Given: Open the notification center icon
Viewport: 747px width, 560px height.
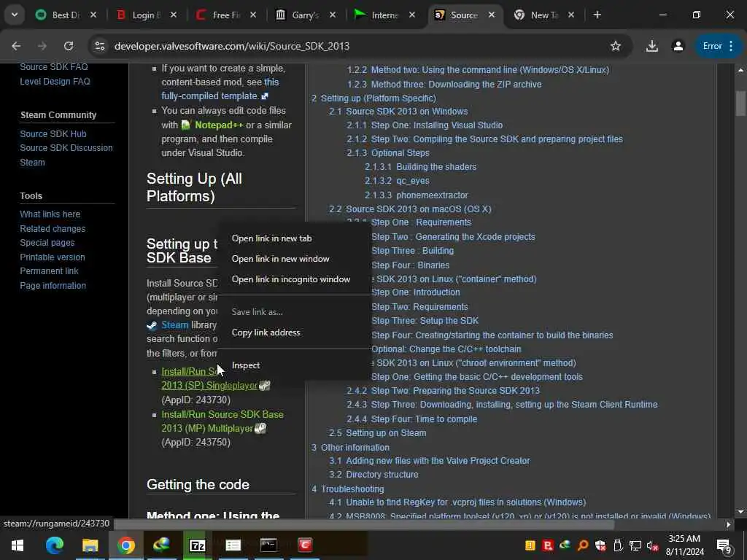Looking at the screenshot, I should click(x=724, y=546).
